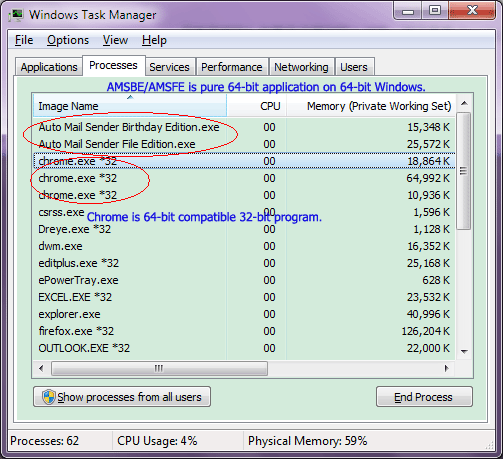503x459 pixels.
Task: Select the dwm.exe process
Action: click(244, 246)
